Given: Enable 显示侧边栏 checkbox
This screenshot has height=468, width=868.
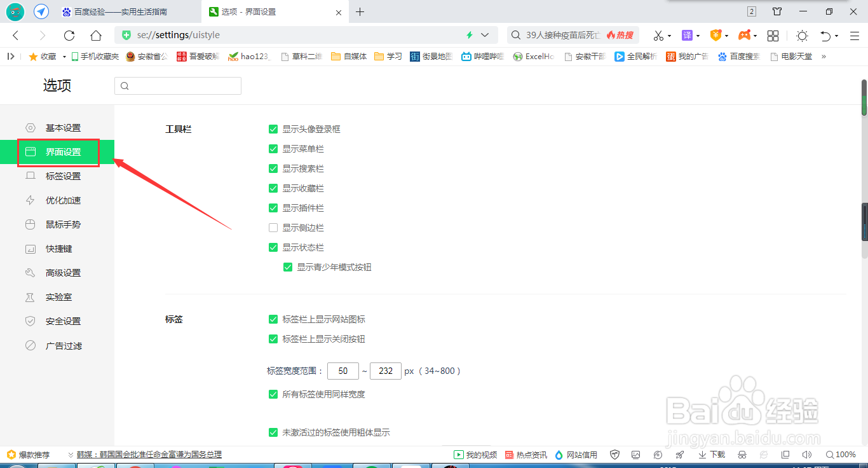Looking at the screenshot, I should (273, 228).
